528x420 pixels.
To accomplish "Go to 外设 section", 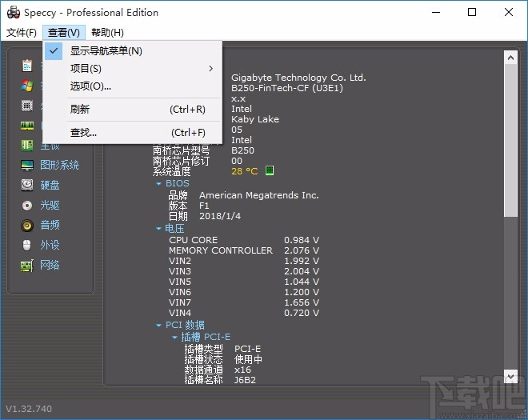I will pos(50,245).
